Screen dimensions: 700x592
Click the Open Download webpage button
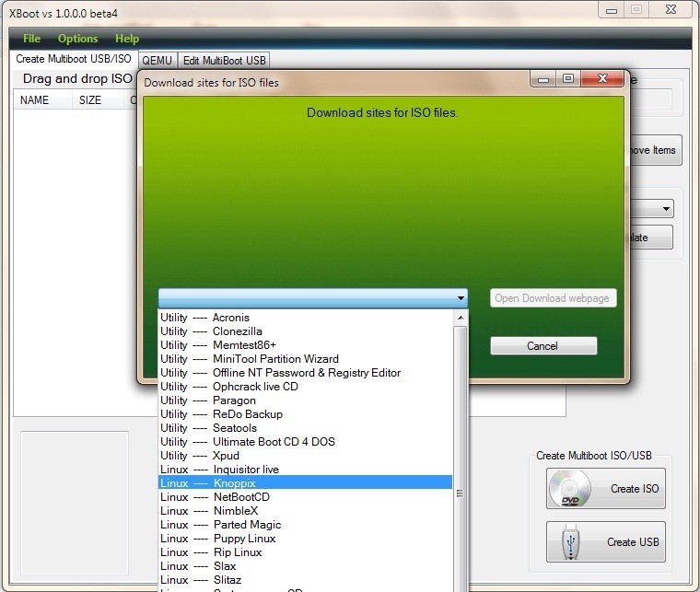553,298
